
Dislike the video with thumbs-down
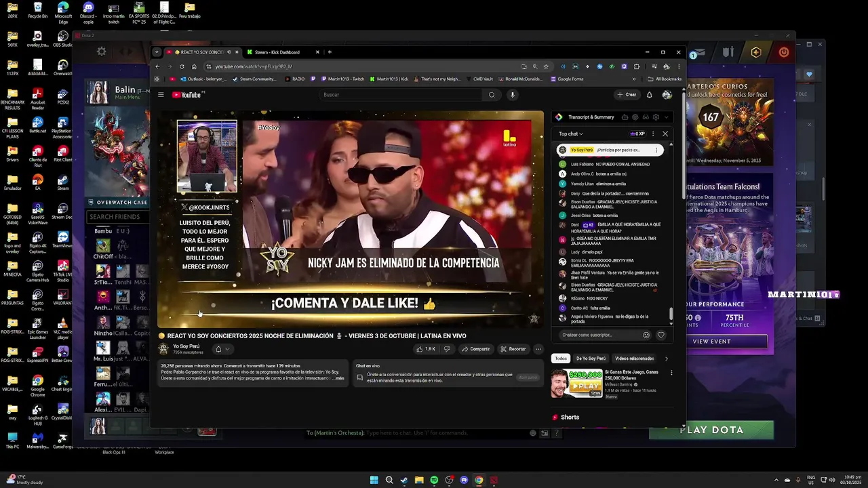(x=446, y=349)
